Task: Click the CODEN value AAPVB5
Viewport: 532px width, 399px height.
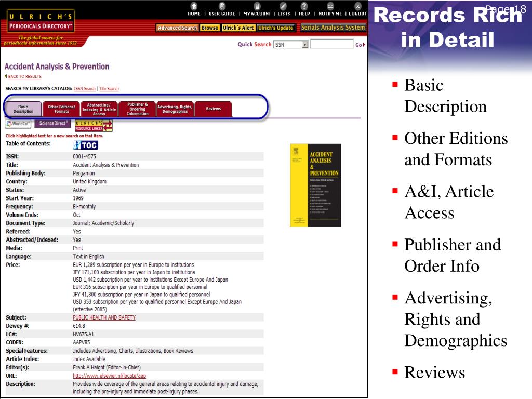Action: click(x=82, y=343)
